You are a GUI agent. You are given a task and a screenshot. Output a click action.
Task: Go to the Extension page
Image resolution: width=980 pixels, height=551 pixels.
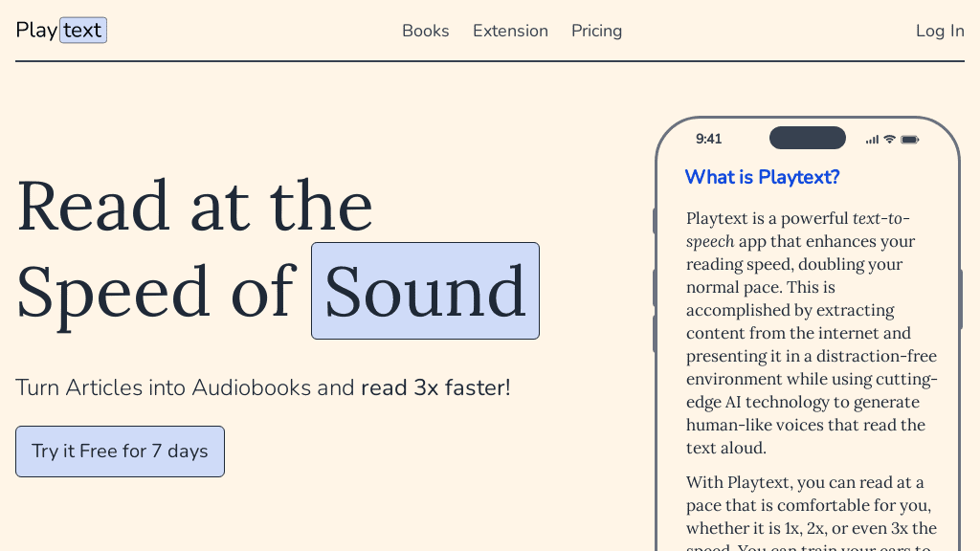click(x=510, y=31)
